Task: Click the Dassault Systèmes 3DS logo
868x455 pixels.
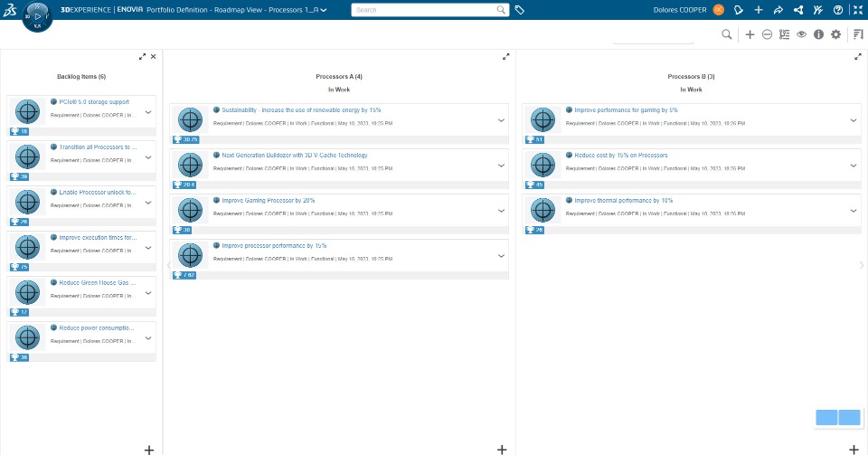Action: [9, 9]
